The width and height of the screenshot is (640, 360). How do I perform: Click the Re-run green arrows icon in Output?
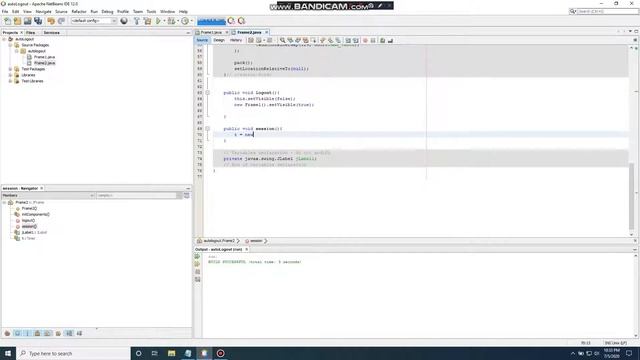coord(198,256)
